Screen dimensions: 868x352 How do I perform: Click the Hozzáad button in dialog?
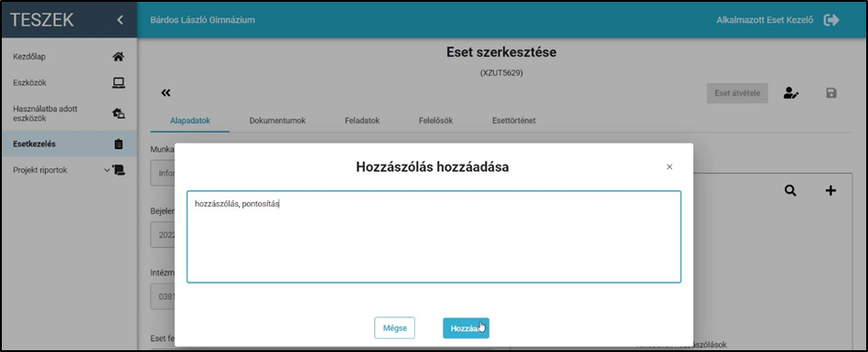point(466,327)
